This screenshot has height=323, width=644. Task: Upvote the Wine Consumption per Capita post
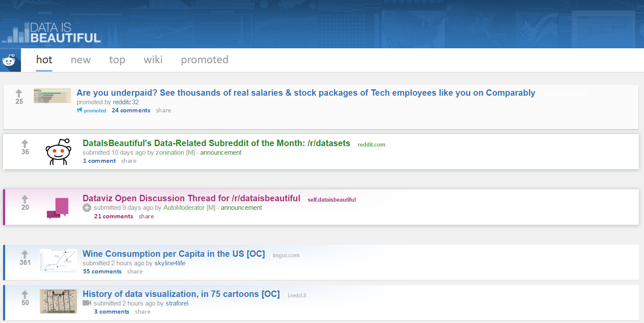pyautogui.click(x=25, y=254)
